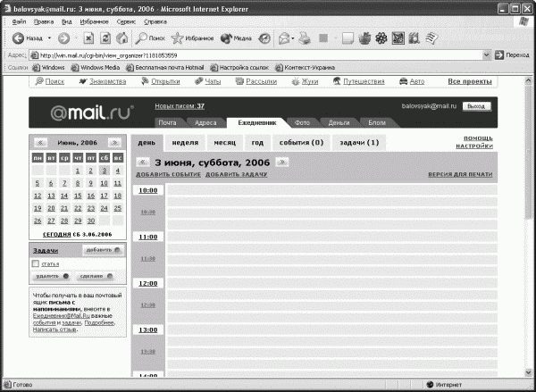The image size is (536, 392).
Task: Click the flower-shaped toolbar icon
Action: tap(381, 38)
